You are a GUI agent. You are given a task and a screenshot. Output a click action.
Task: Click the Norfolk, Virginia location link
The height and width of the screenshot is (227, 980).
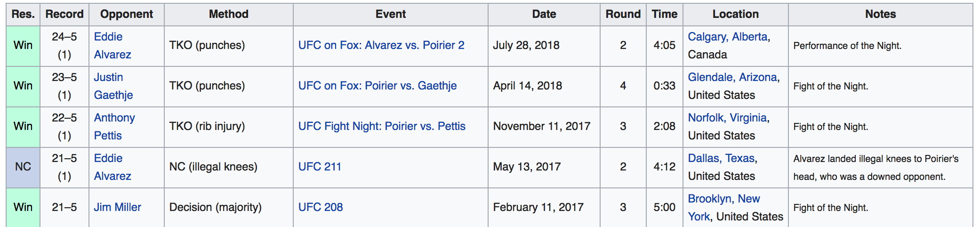(728, 118)
